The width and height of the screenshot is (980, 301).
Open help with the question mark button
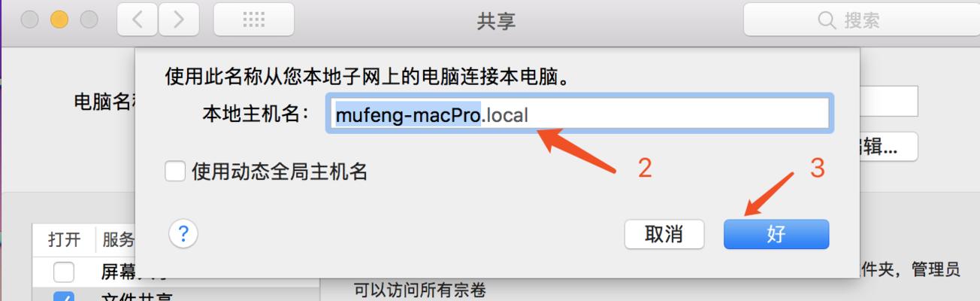click(183, 234)
